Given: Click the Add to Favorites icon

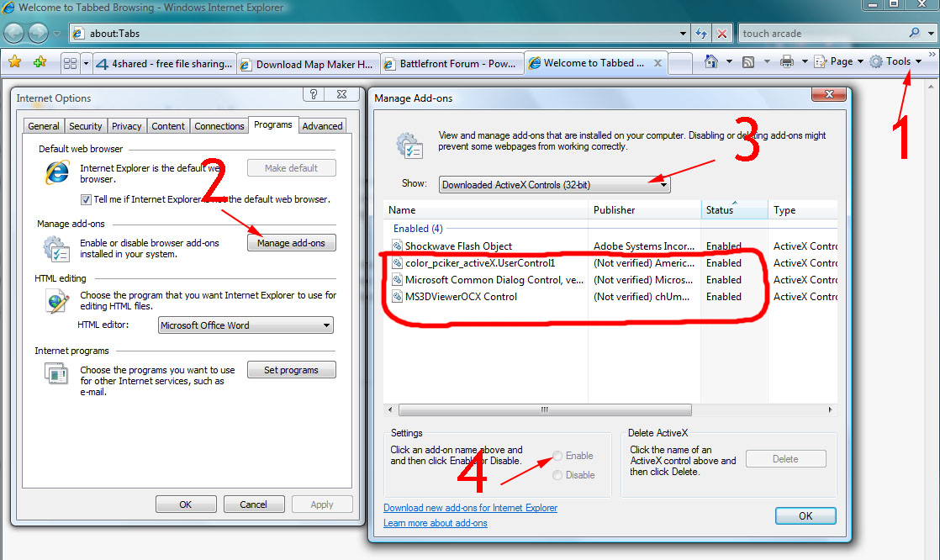Looking at the screenshot, I should 40,62.
